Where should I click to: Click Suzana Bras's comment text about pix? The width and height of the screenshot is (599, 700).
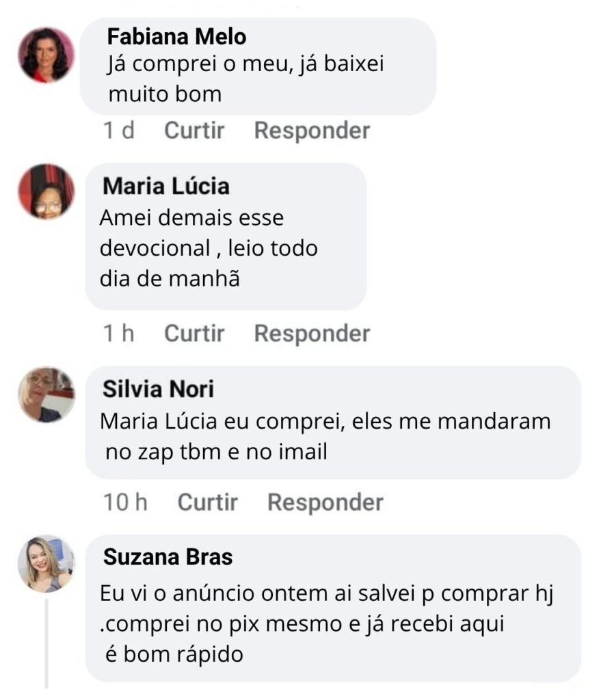pos(301,624)
